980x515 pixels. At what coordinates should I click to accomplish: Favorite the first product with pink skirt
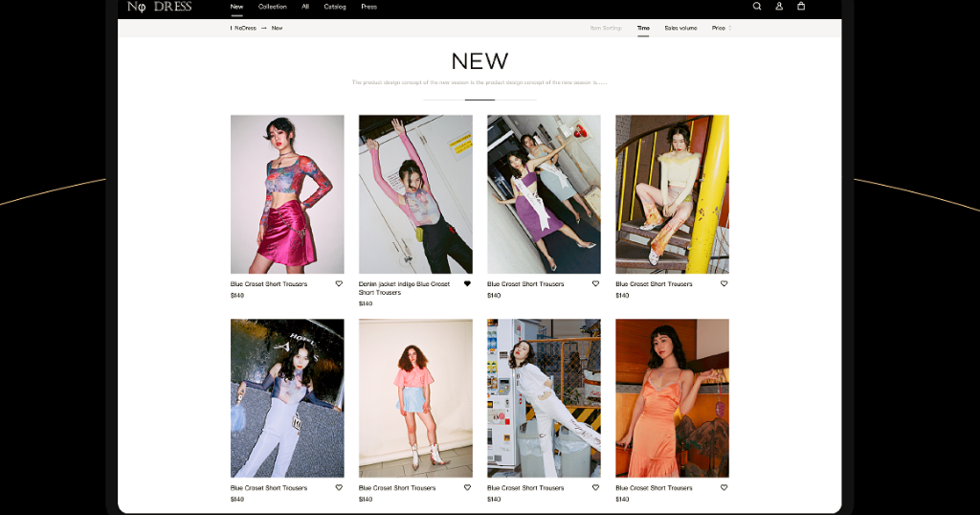[339, 284]
